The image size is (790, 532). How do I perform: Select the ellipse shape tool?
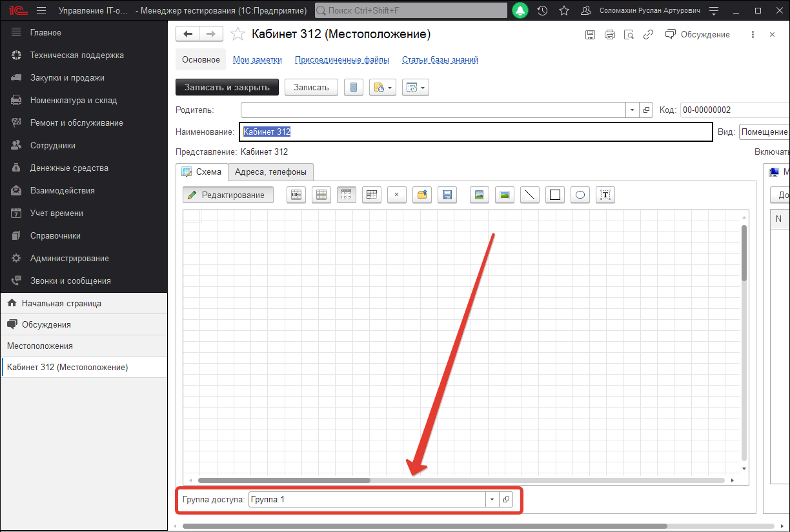click(x=580, y=195)
